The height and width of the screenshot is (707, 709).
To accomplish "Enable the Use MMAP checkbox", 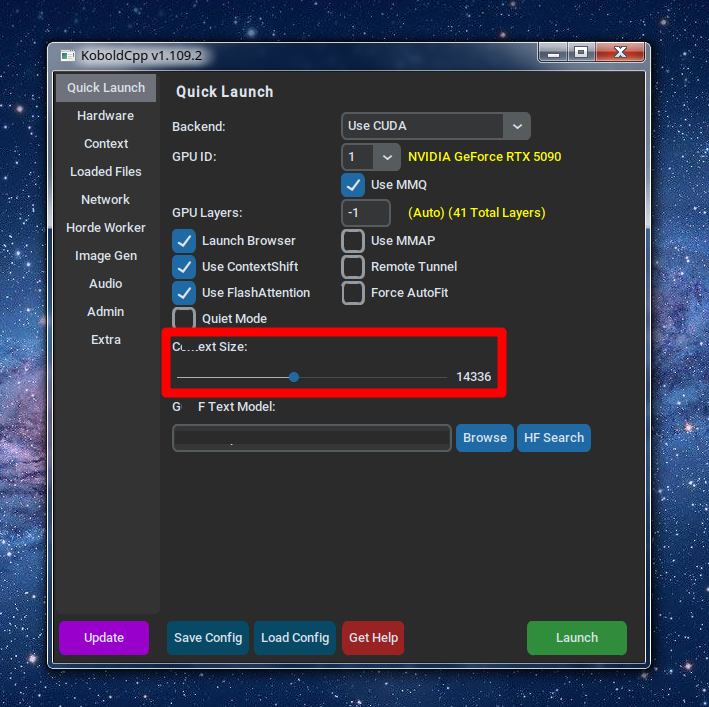I will pyautogui.click(x=353, y=241).
